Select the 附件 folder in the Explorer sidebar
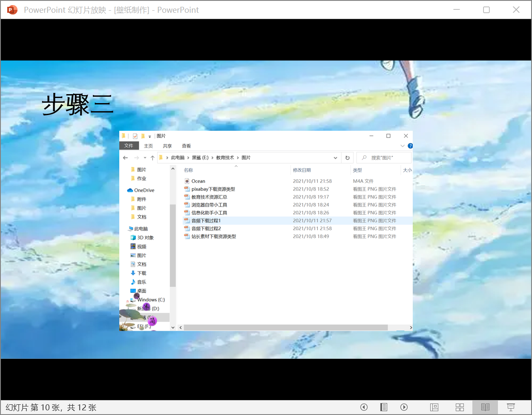Viewport: 532px width, 415px height. tap(138, 199)
